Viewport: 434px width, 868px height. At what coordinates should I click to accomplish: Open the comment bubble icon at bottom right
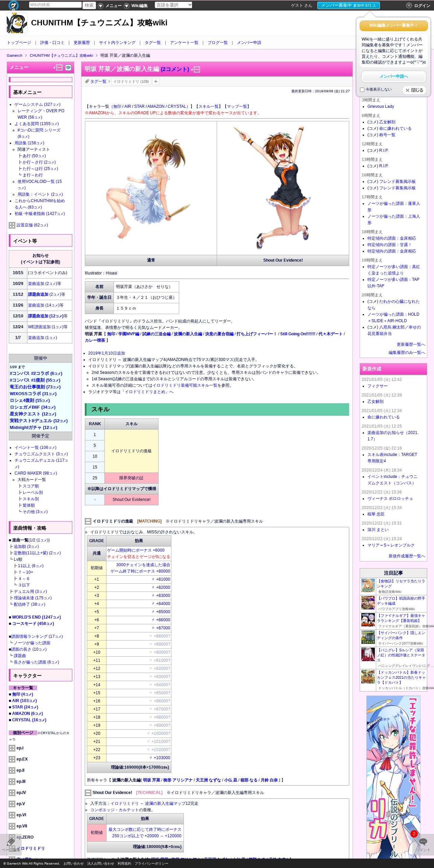click(x=423, y=841)
